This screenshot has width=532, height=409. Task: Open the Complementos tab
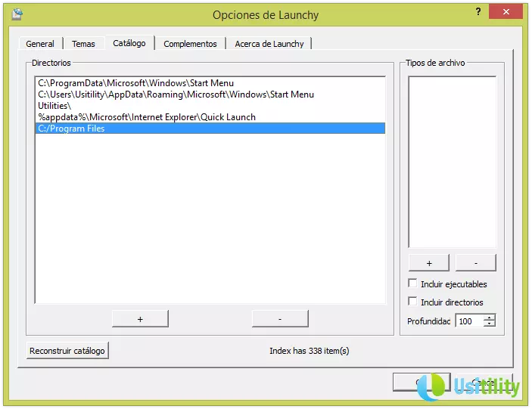coord(190,44)
